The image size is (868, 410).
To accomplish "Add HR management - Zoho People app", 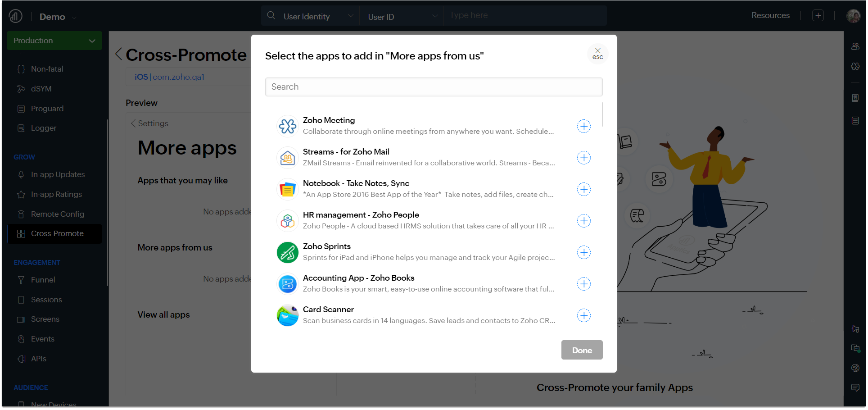I will pos(584,221).
